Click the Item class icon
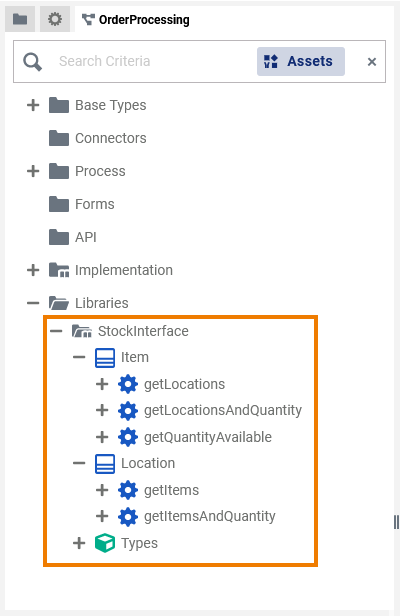This screenshot has height=616, width=400. (105, 358)
